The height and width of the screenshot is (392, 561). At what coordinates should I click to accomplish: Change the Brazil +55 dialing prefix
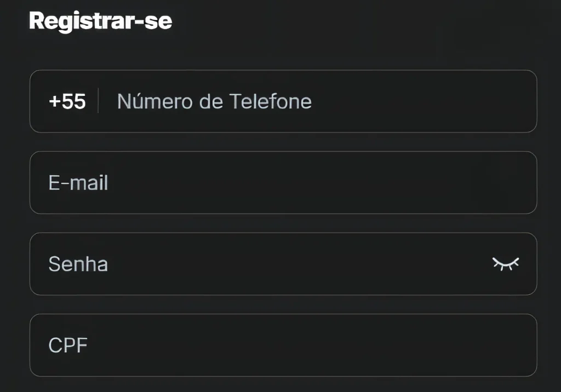[x=67, y=101]
